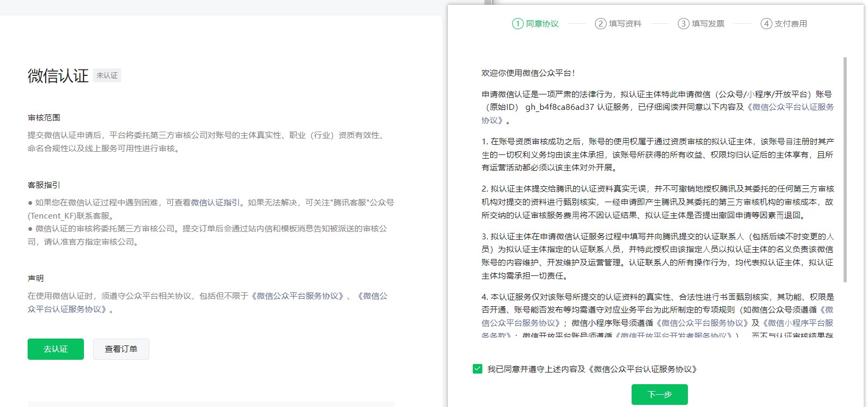The height and width of the screenshot is (407, 868).
Task: Click the 微信认证 page heading
Action: pos(58,76)
